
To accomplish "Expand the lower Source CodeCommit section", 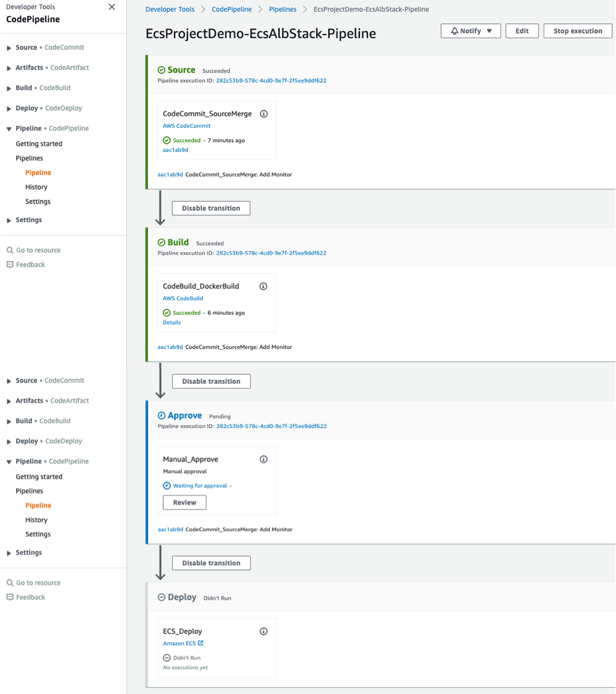I will click(x=9, y=381).
